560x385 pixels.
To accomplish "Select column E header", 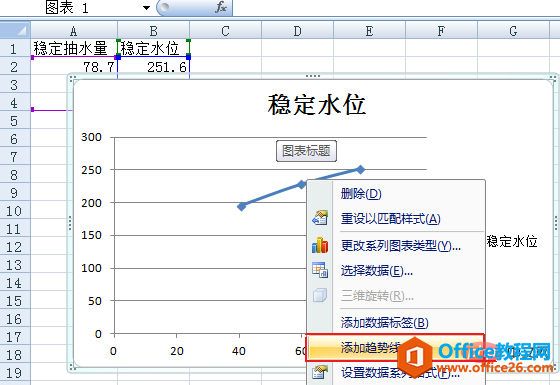I will point(370,31).
